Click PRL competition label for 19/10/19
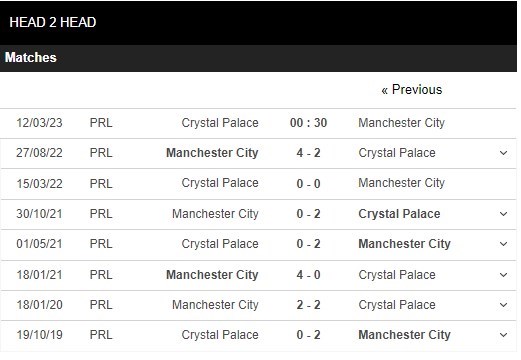521x360 pixels. point(101,335)
